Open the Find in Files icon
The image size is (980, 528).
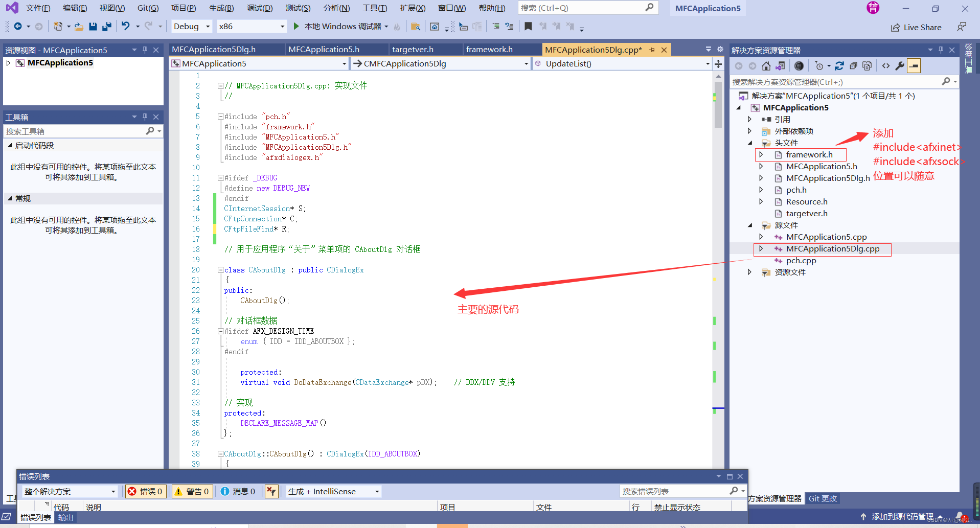[x=416, y=26]
